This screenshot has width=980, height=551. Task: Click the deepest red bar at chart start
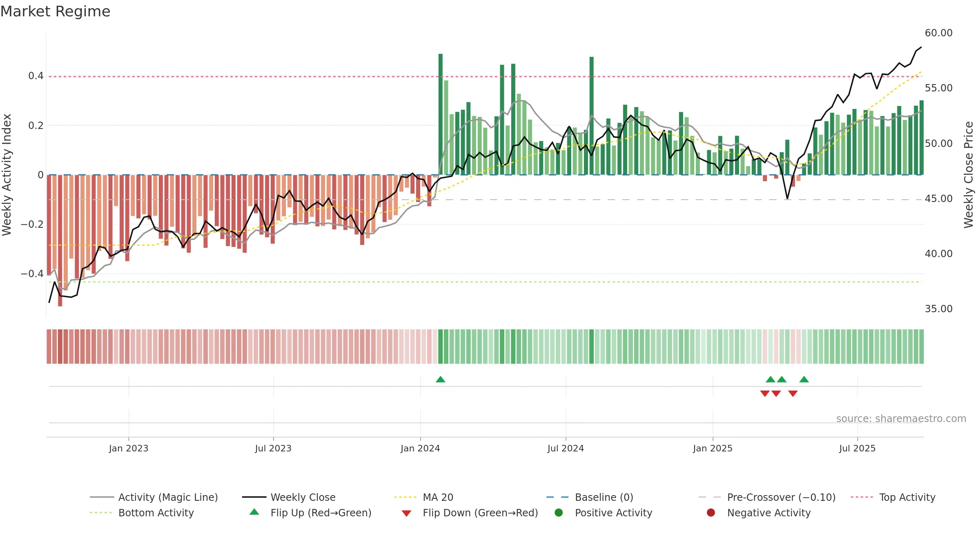[x=60, y=240]
